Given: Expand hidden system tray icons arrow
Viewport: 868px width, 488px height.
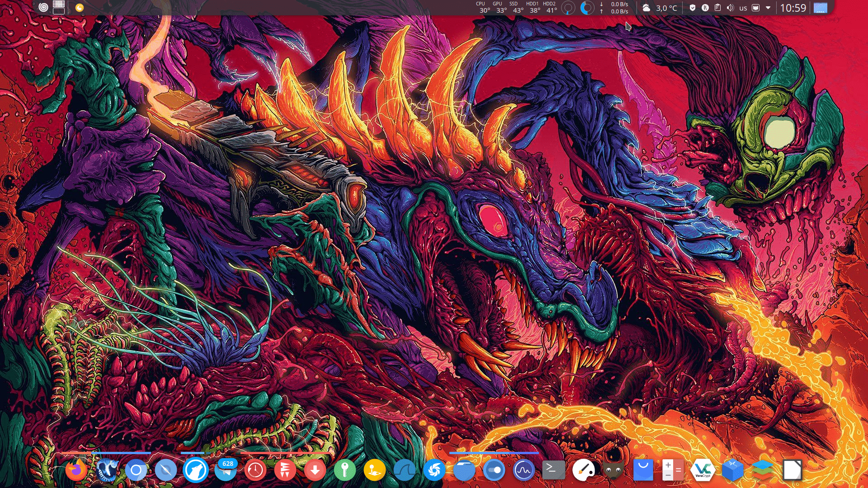Looking at the screenshot, I should click(x=768, y=8).
